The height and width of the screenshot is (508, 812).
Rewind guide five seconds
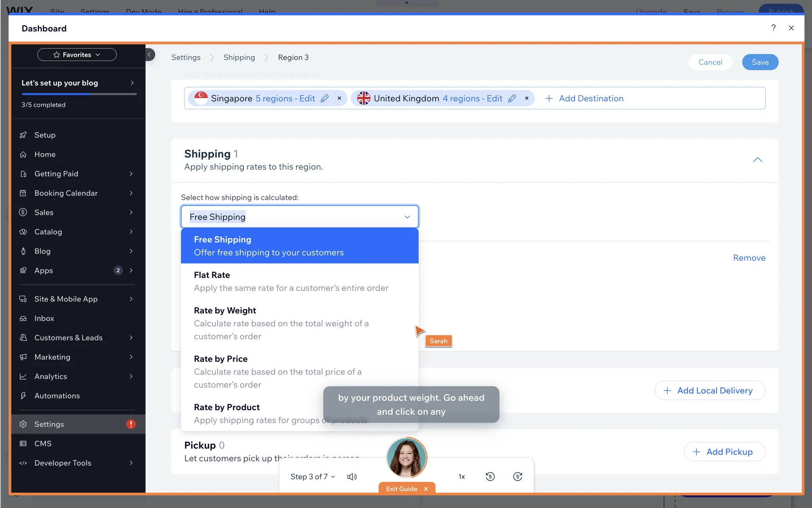490,477
